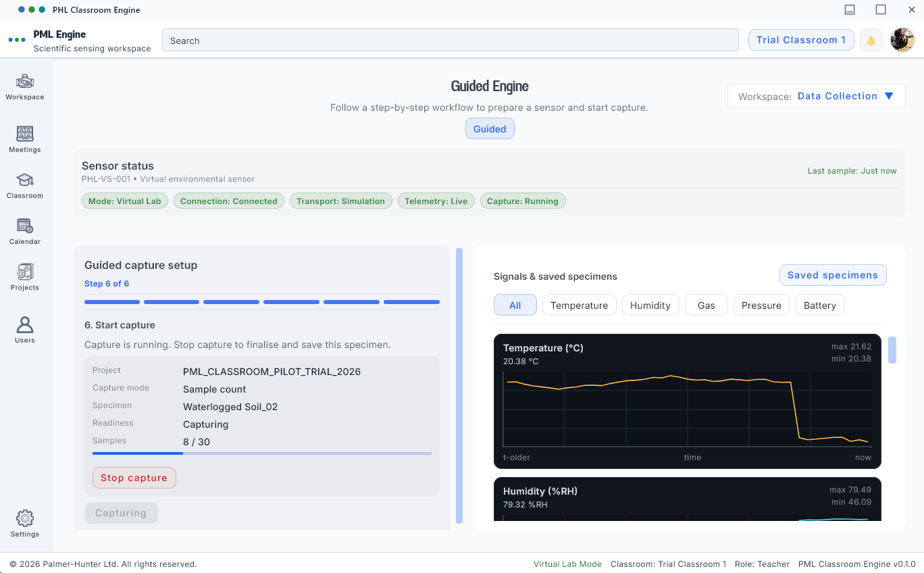The width and height of the screenshot is (924, 573).
Task: Click Role: Teacher in status bar
Action: coord(763,564)
